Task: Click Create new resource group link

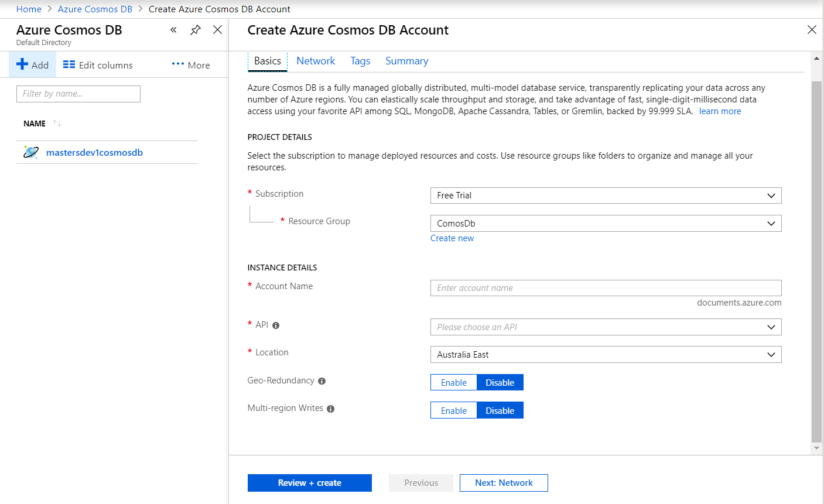Action: tap(452, 238)
